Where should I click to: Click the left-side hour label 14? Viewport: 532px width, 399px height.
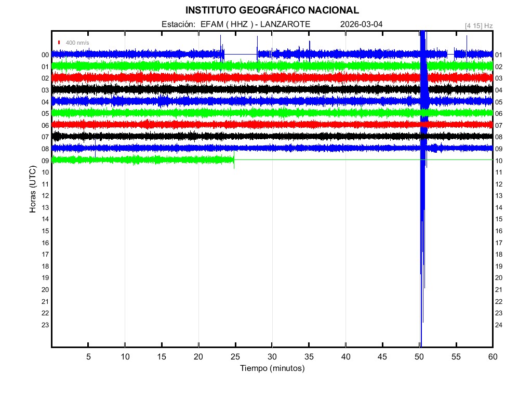(45, 219)
